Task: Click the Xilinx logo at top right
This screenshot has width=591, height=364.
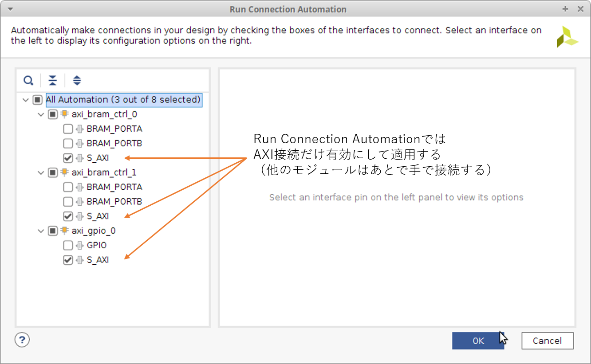Action: pos(567,37)
